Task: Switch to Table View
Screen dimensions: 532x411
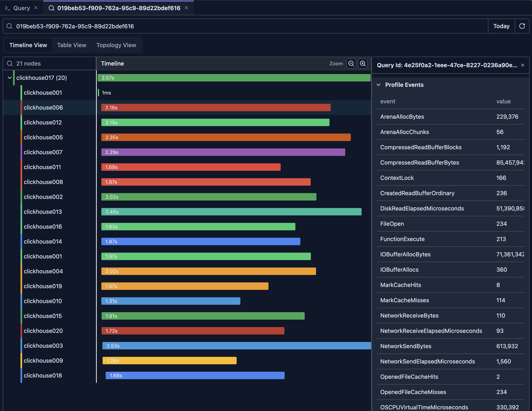Action: click(72, 45)
